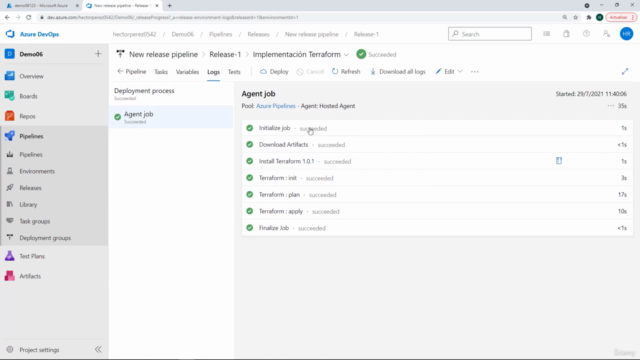Open the help question mark icon
This screenshot has width=640, height=360.
586,34
